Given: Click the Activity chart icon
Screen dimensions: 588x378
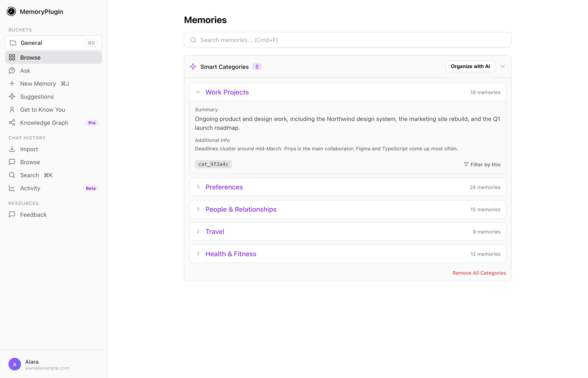Looking at the screenshot, I should pyautogui.click(x=12, y=188).
